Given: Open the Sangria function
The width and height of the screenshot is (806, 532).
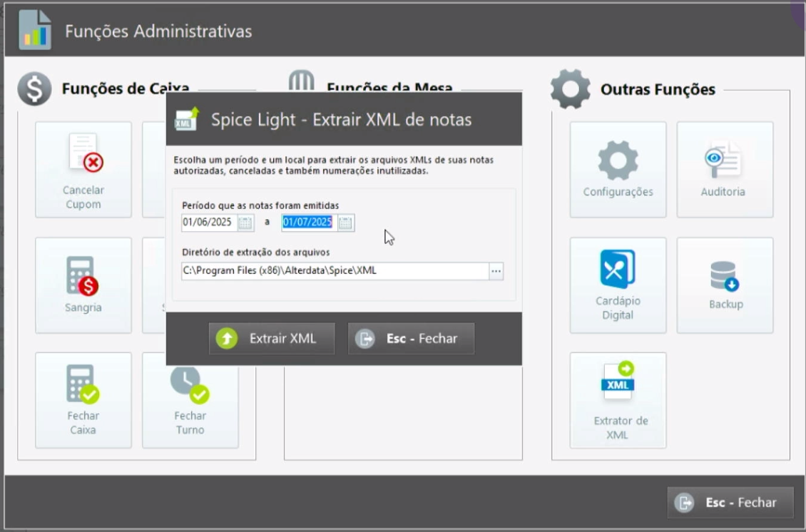Looking at the screenshot, I should point(83,285).
